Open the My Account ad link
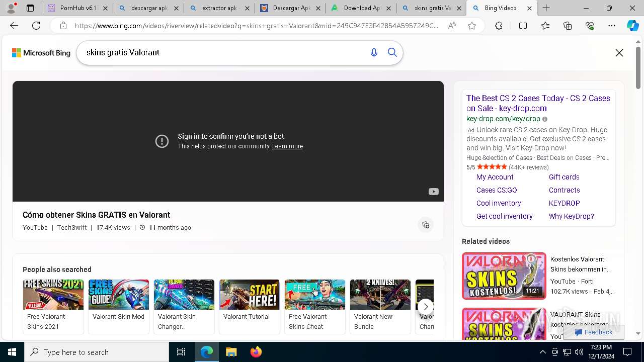644x362 pixels. (495, 177)
